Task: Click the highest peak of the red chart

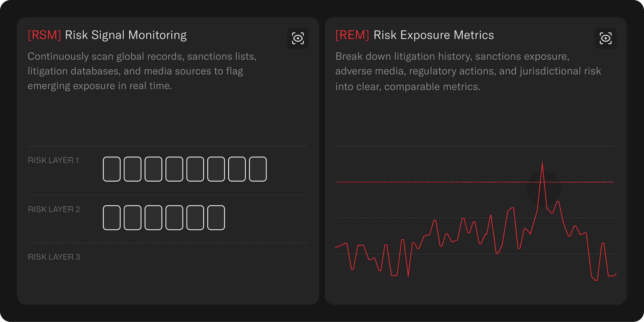Action: click(542, 162)
